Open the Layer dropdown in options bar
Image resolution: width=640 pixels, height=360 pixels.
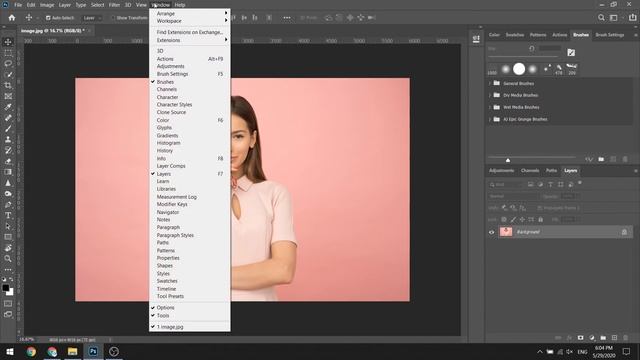click(x=91, y=18)
